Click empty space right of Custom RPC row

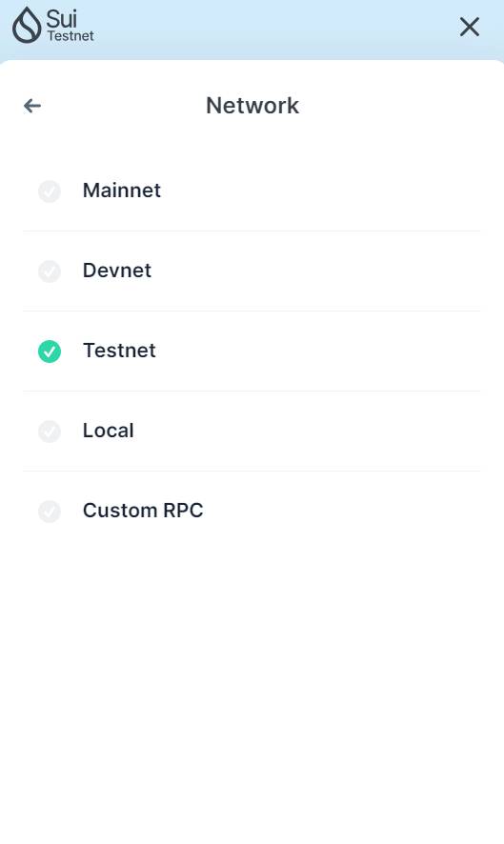click(345, 512)
